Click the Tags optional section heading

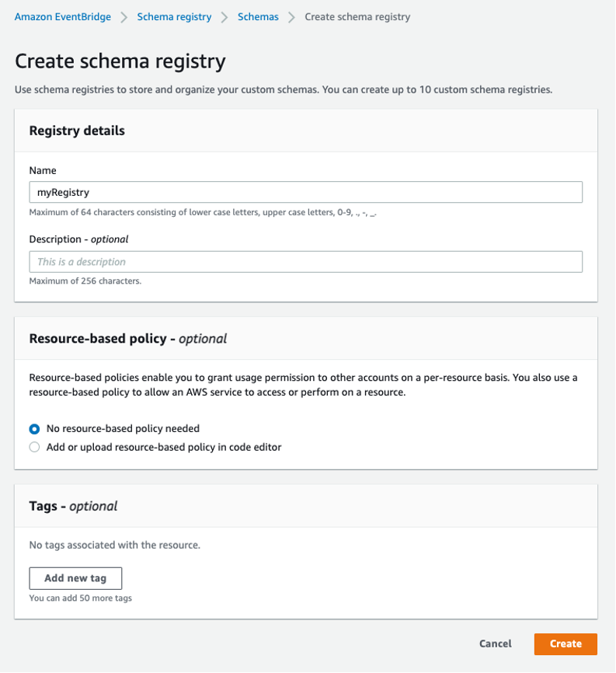pyautogui.click(x=73, y=506)
